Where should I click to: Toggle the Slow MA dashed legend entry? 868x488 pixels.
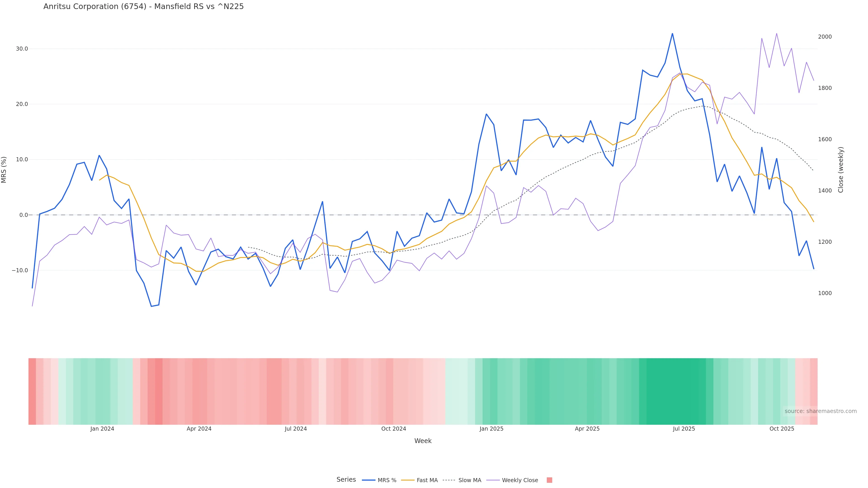point(462,480)
